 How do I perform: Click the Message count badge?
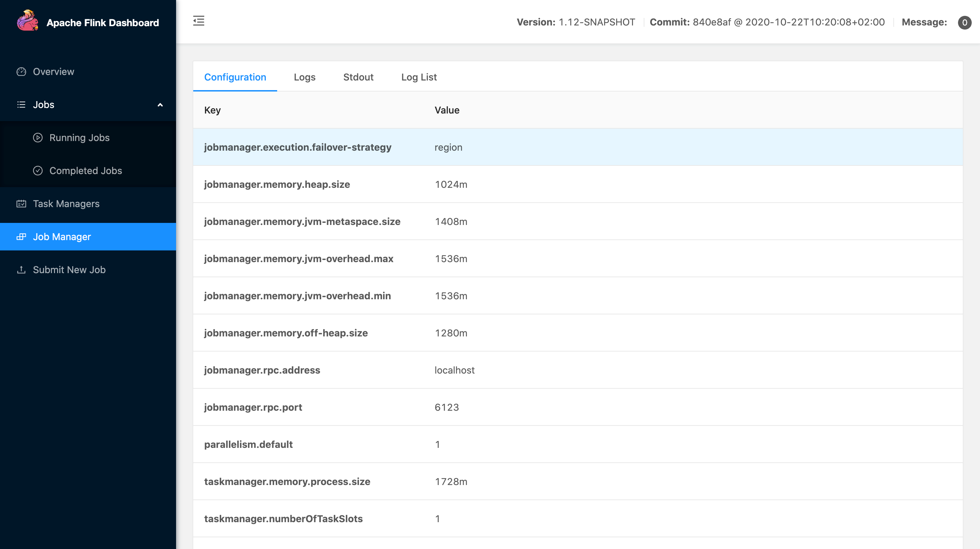(964, 22)
